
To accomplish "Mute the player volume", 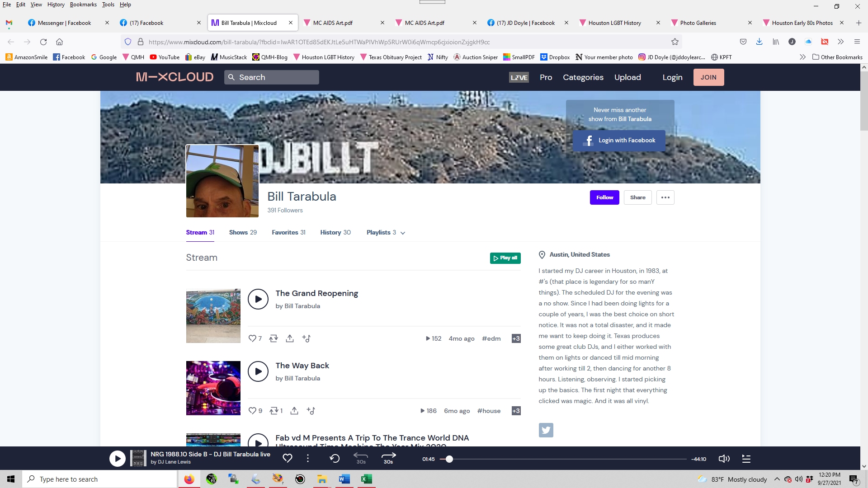I will tap(724, 459).
